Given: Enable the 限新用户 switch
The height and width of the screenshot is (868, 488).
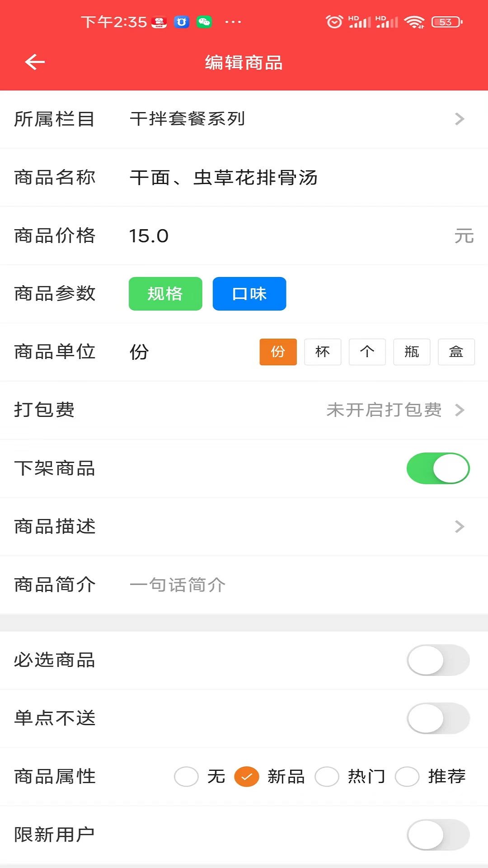Looking at the screenshot, I should (438, 835).
